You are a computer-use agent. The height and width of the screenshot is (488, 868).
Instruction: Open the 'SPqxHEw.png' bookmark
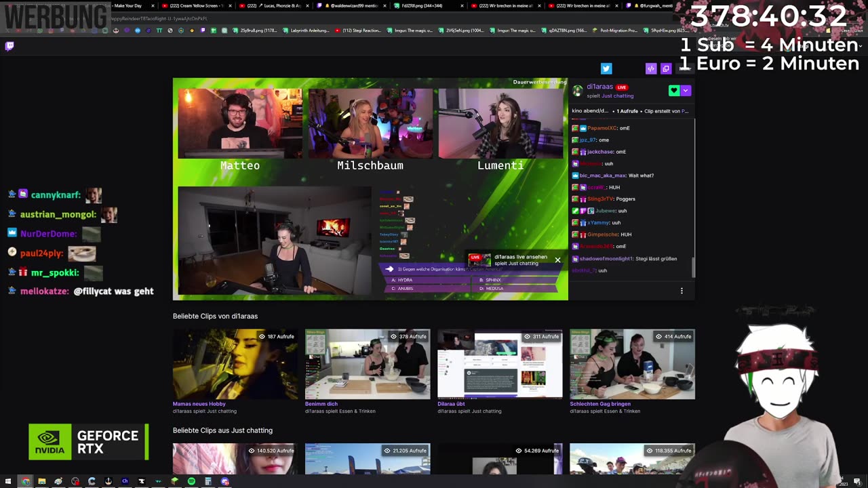[666, 30]
